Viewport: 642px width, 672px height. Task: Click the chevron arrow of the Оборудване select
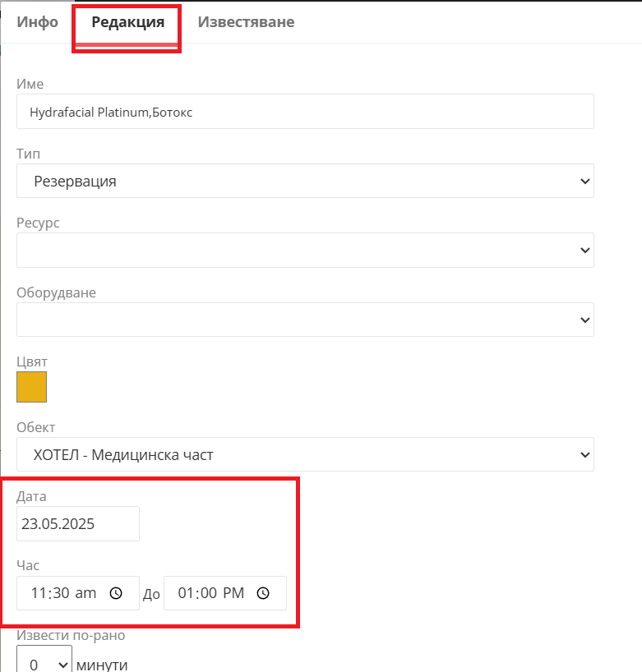tap(585, 320)
